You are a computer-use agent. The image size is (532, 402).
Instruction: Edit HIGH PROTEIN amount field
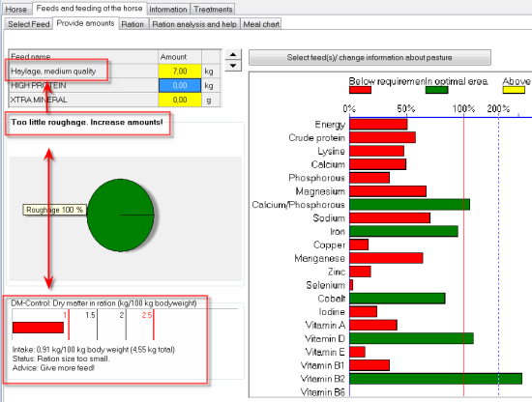pyautogui.click(x=180, y=85)
